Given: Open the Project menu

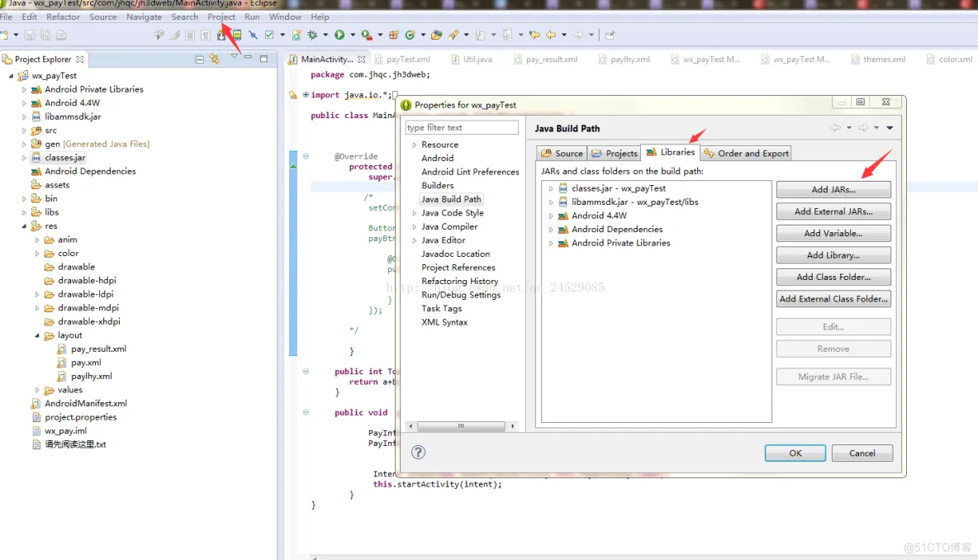Looking at the screenshot, I should (221, 17).
